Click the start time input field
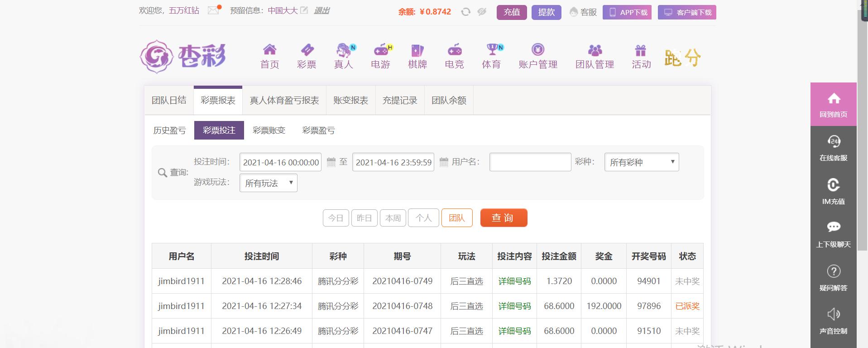868x348 pixels. [x=281, y=162]
